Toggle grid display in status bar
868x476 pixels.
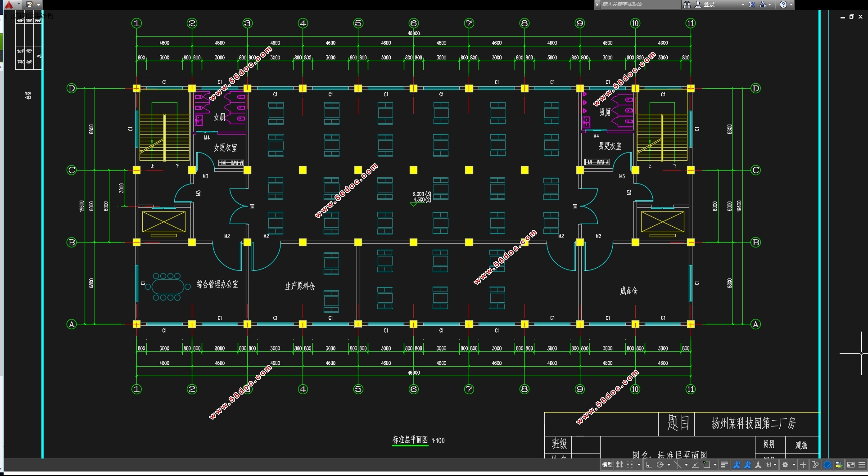click(x=619, y=465)
